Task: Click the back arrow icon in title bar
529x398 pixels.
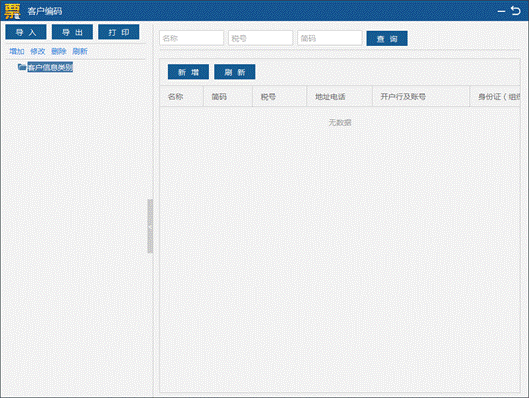Action: (x=516, y=10)
